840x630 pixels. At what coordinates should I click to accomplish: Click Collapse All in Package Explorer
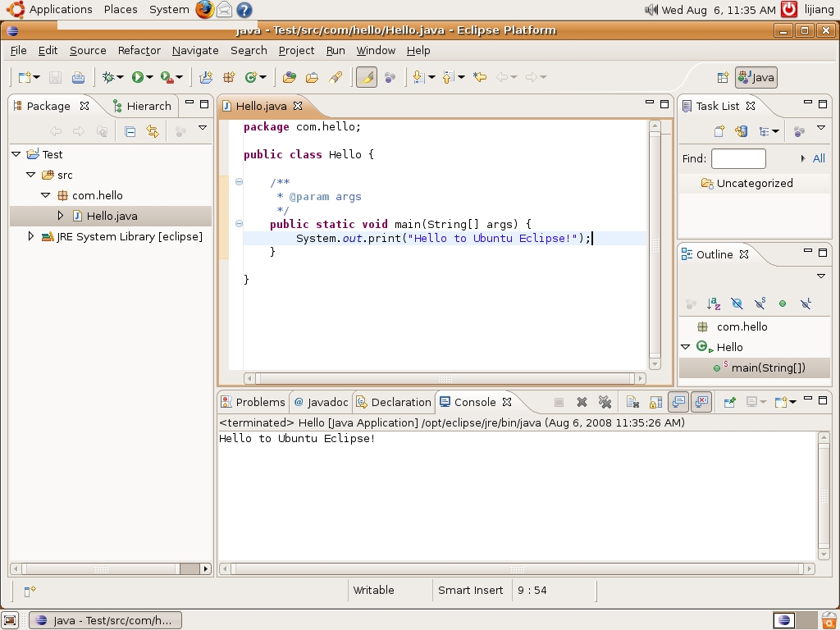pyautogui.click(x=130, y=132)
